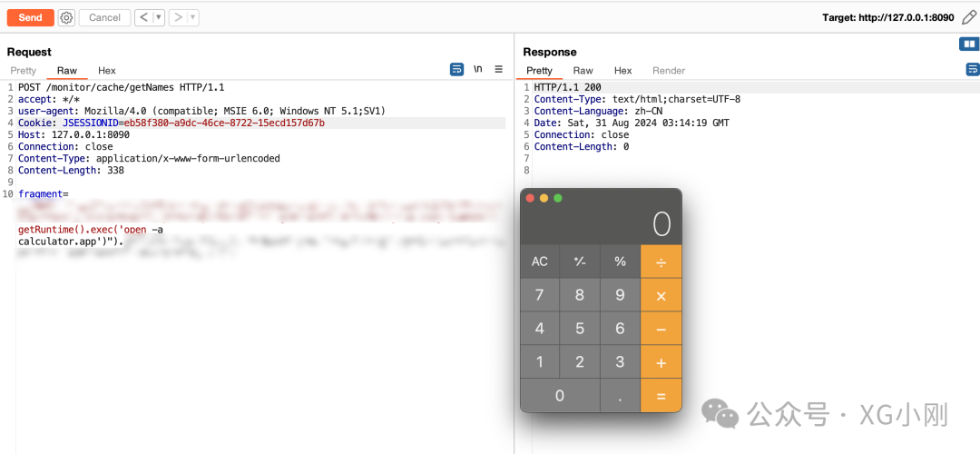Go to previous request with back arrow
Image resolution: width=980 pixels, height=454 pixels.
pos(143,17)
